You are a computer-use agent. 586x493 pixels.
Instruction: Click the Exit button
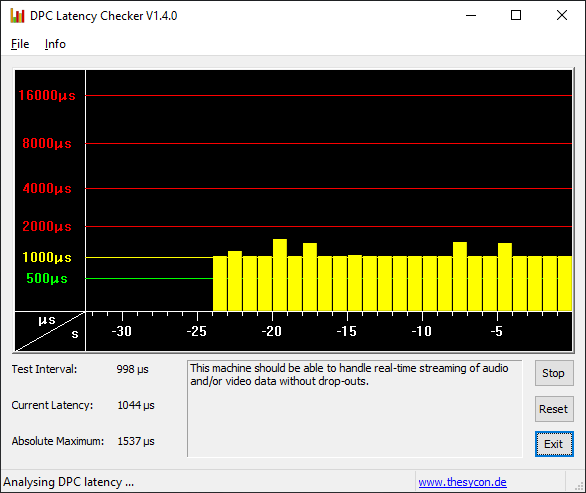point(554,444)
